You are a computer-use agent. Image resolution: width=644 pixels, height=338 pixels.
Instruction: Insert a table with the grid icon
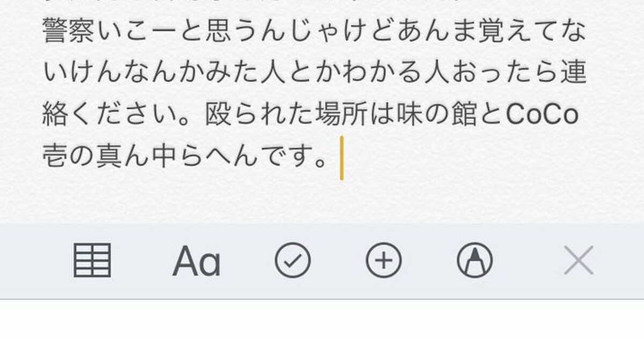click(92, 260)
